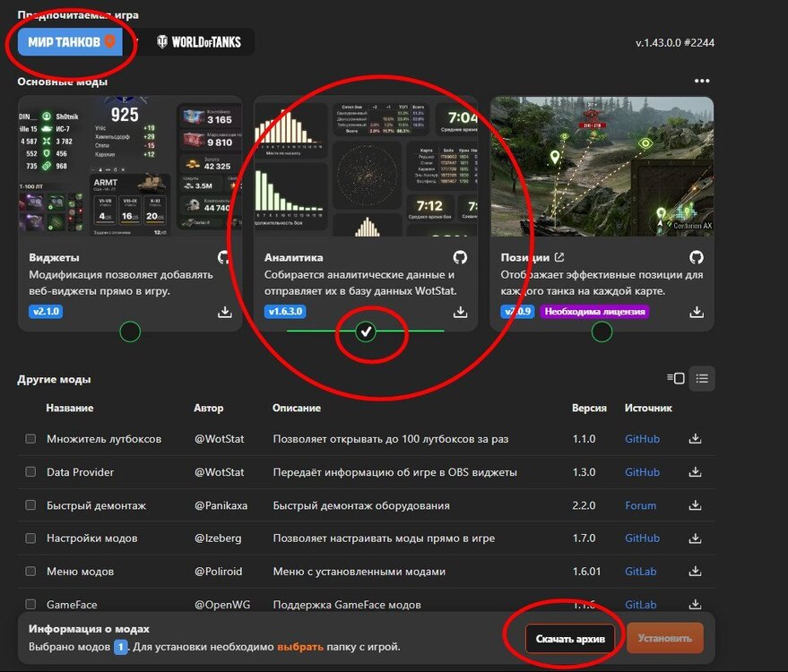The width and height of the screenshot is (788, 672).
Task: Click the Скачать архив button
Action: pyautogui.click(x=570, y=638)
